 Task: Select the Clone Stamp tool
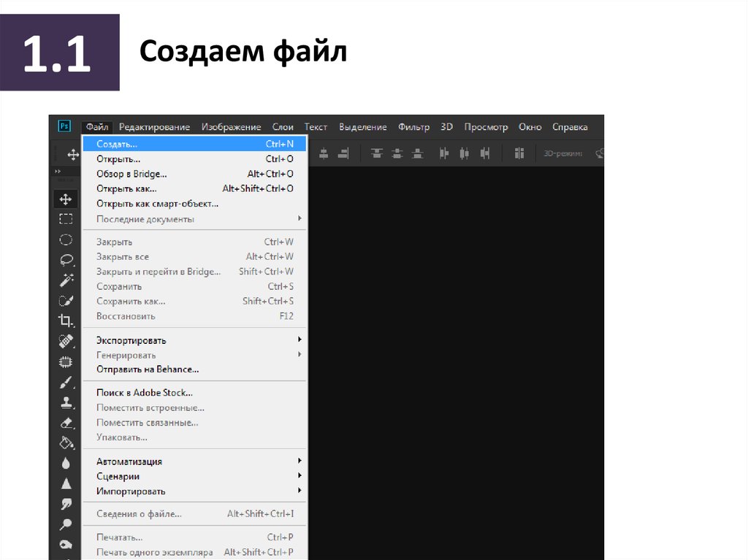click(66, 402)
